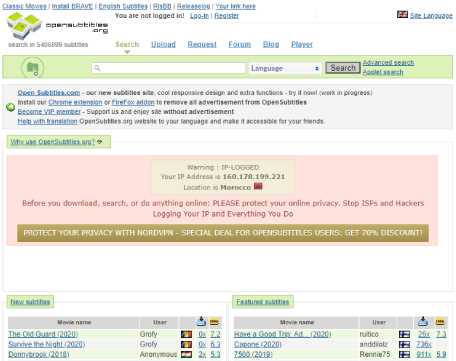
Task: Open Featured subtitles heading link
Action: click(x=263, y=302)
